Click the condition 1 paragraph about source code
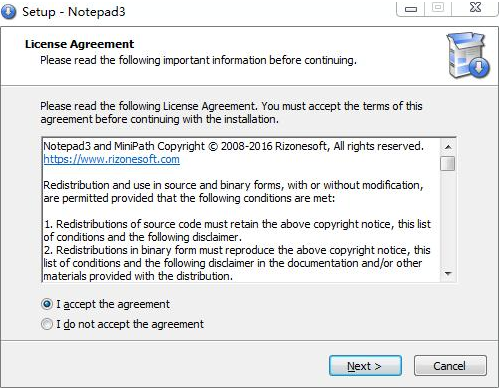Viewport: 499px width, 388px height. pos(237,230)
